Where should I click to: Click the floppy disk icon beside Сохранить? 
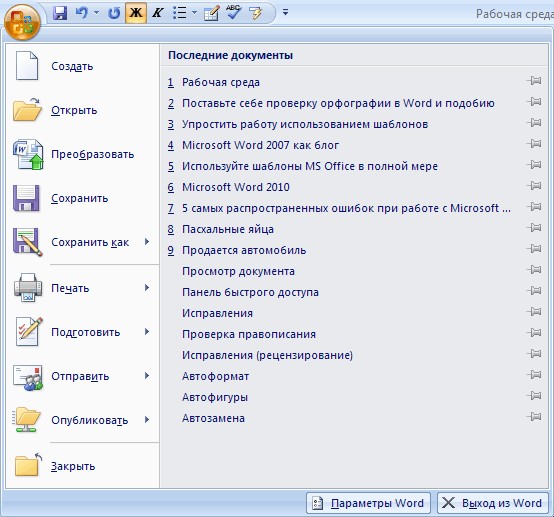click(x=26, y=198)
